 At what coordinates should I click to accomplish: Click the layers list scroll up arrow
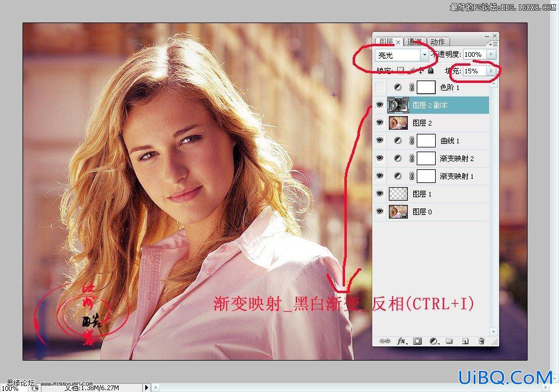[493, 84]
